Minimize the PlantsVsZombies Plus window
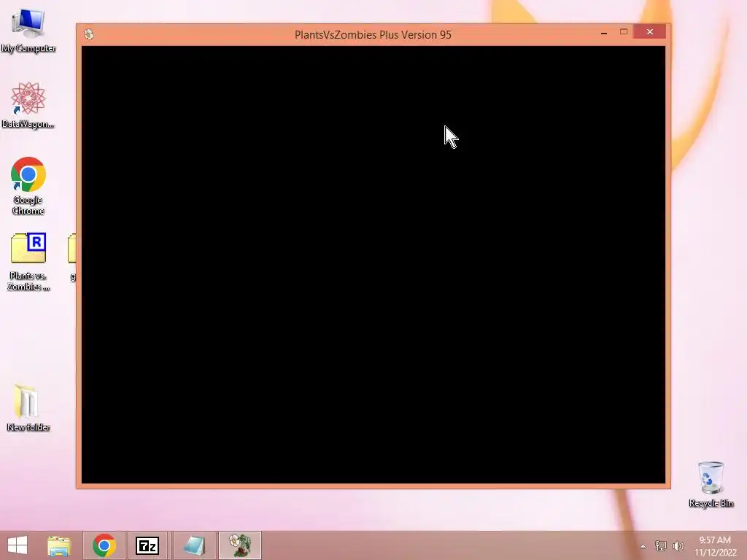The width and height of the screenshot is (747, 560). click(603, 32)
